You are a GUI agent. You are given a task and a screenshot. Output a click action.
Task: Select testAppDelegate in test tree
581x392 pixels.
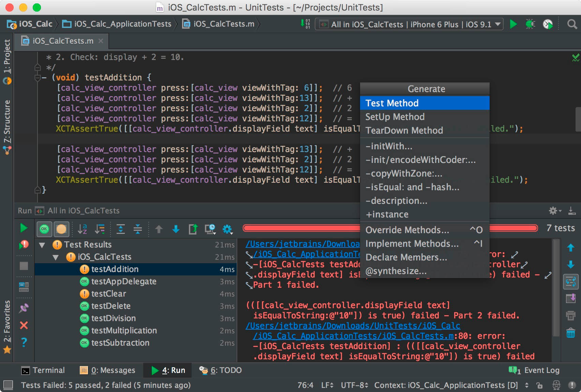(123, 282)
